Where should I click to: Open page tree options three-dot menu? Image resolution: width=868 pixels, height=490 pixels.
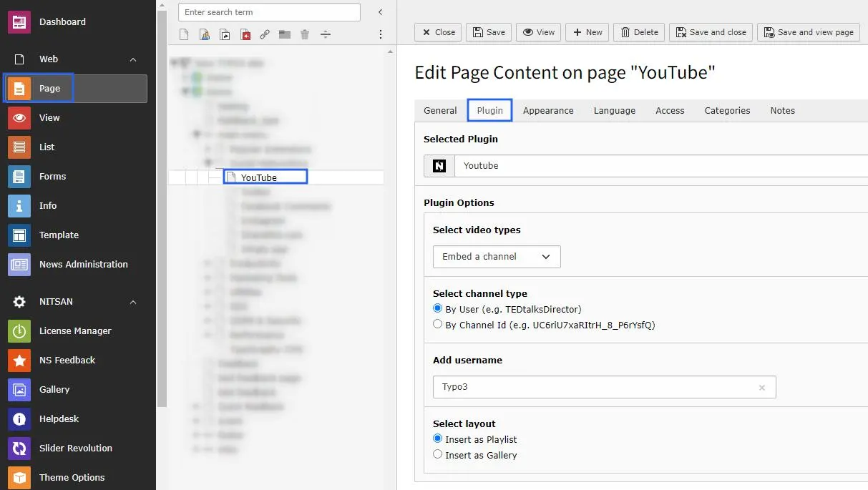381,34
